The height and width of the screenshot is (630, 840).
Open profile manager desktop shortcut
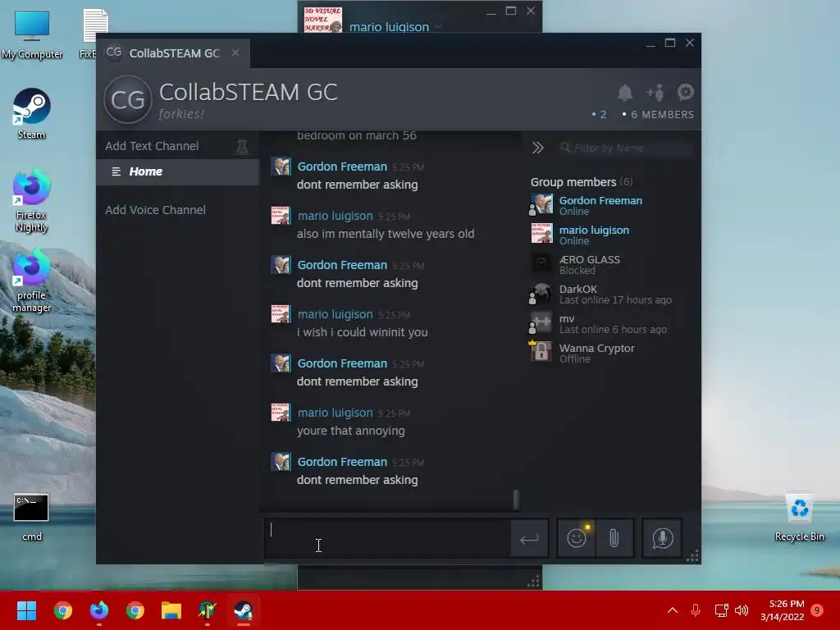pyautogui.click(x=32, y=281)
